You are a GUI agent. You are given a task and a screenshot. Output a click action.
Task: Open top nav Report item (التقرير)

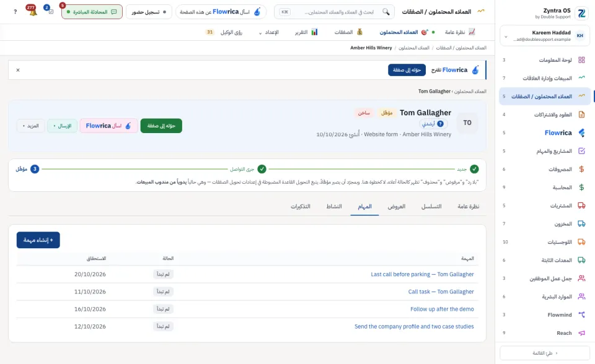[x=306, y=32]
